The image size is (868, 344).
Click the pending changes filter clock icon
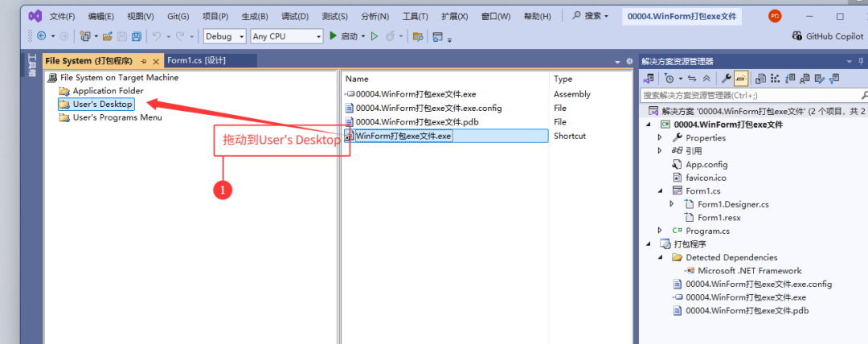669,78
